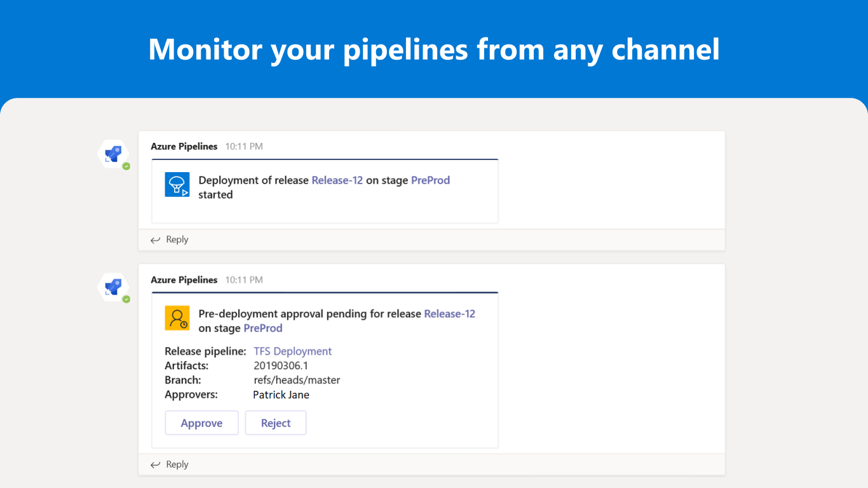Approve the pre-deployment request
868x488 pixels.
point(201,423)
